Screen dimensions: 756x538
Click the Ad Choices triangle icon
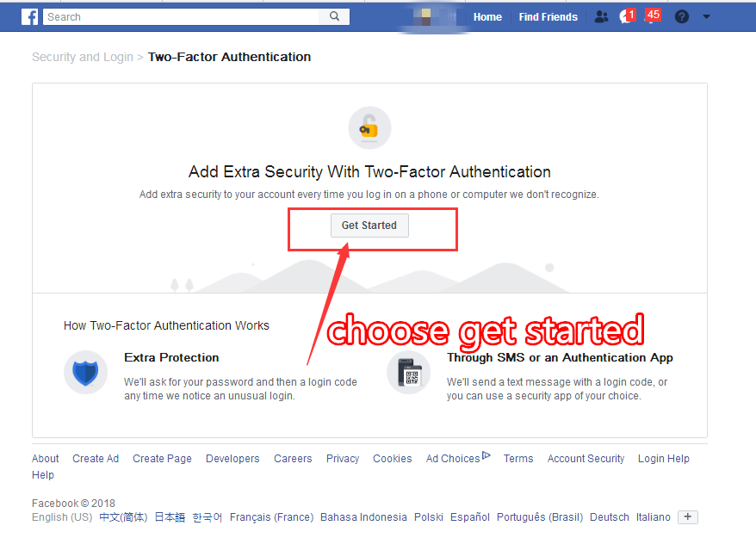pos(486,455)
